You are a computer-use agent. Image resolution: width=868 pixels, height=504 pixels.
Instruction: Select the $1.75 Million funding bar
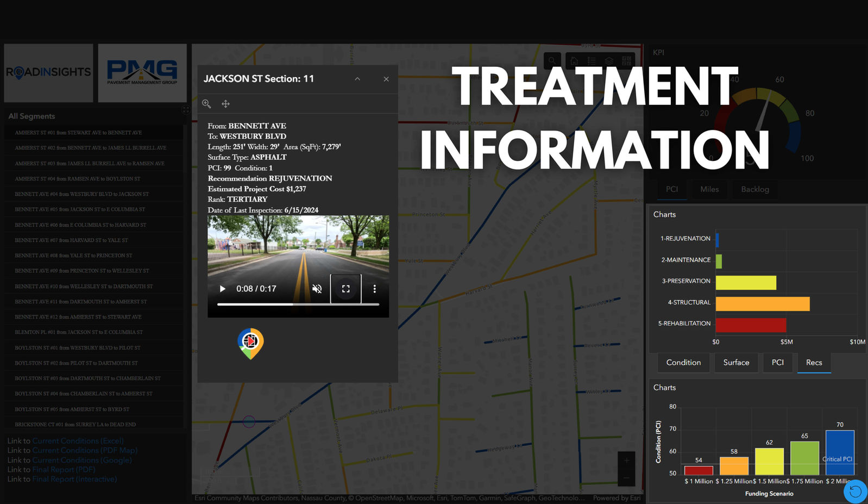click(x=804, y=458)
